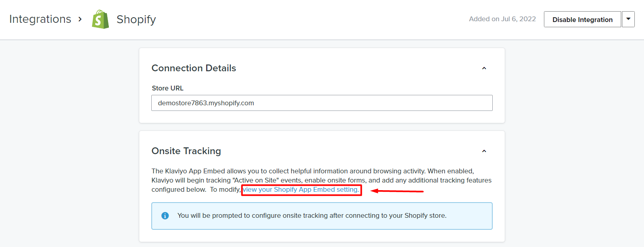The height and width of the screenshot is (247, 644).
Task: Collapse the Connection Details section
Action: pos(484,68)
